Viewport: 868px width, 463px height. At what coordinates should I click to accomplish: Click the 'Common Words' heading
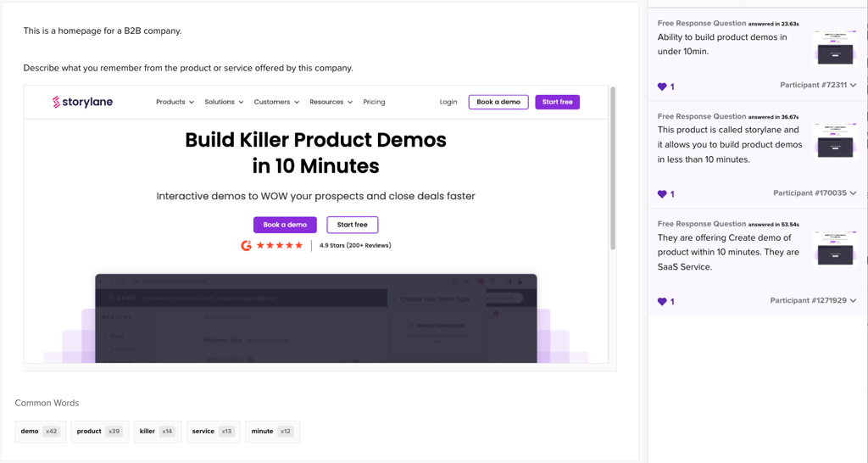[x=47, y=403]
